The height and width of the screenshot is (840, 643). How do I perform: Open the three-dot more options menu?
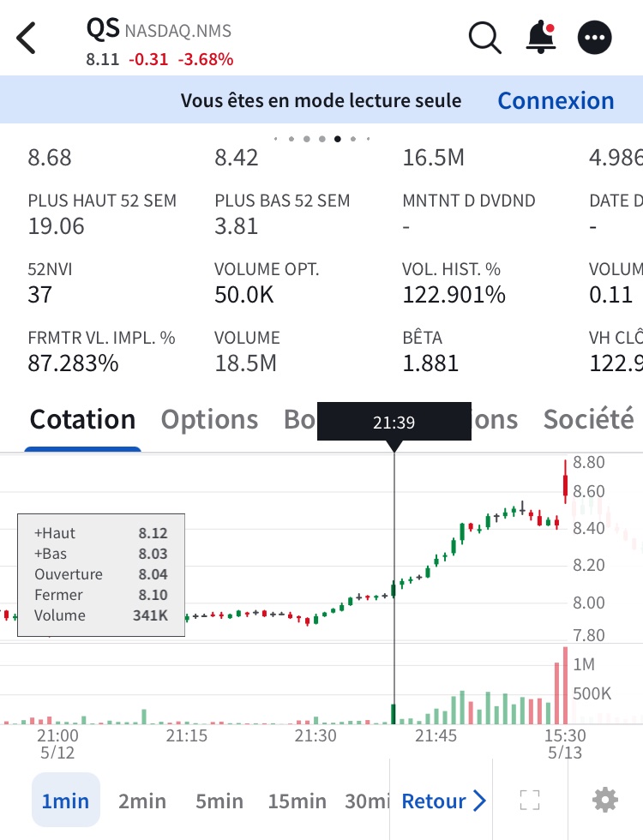pos(594,38)
